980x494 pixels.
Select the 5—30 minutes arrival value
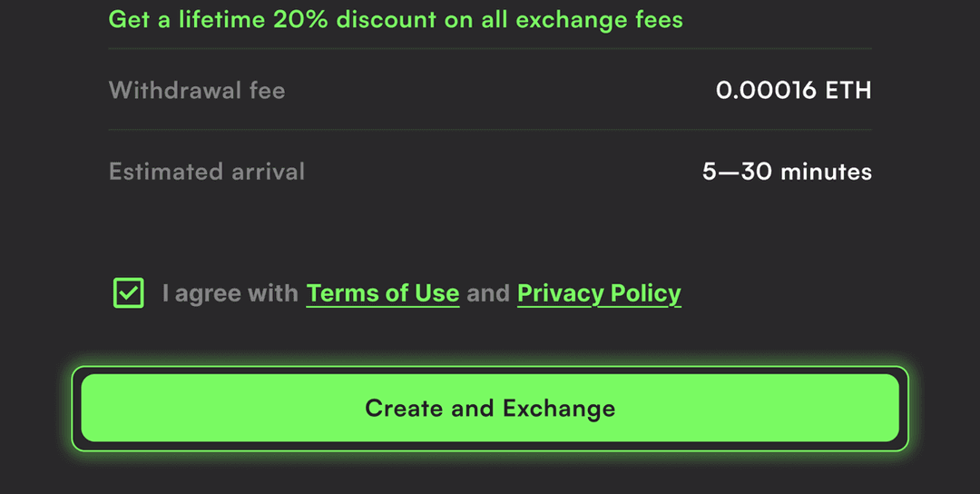click(x=787, y=172)
